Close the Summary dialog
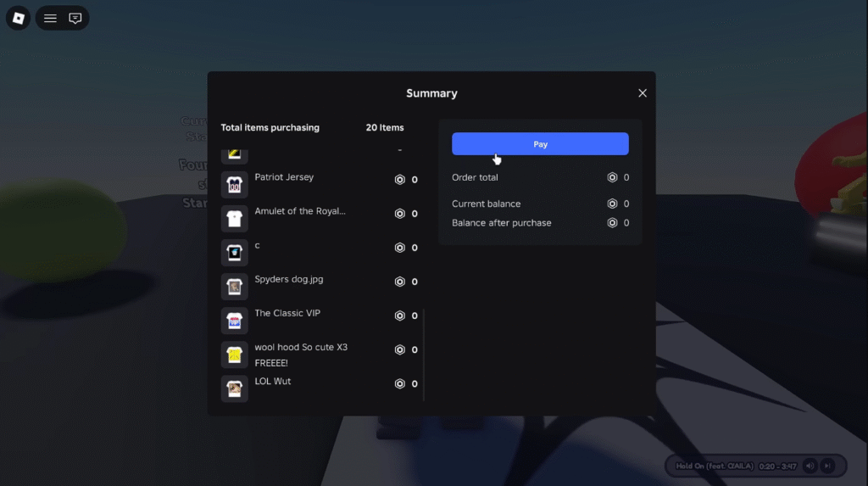The width and height of the screenshot is (868, 486). click(643, 93)
